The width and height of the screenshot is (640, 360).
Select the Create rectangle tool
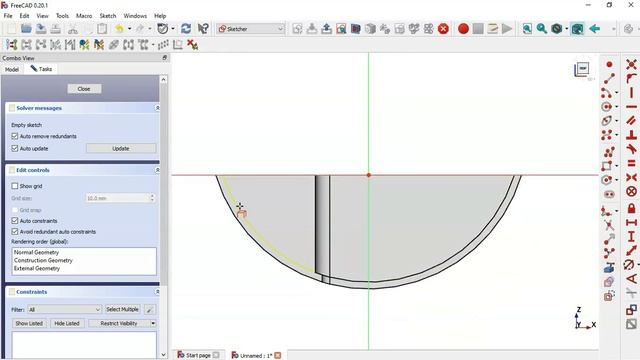click(607, 166)
